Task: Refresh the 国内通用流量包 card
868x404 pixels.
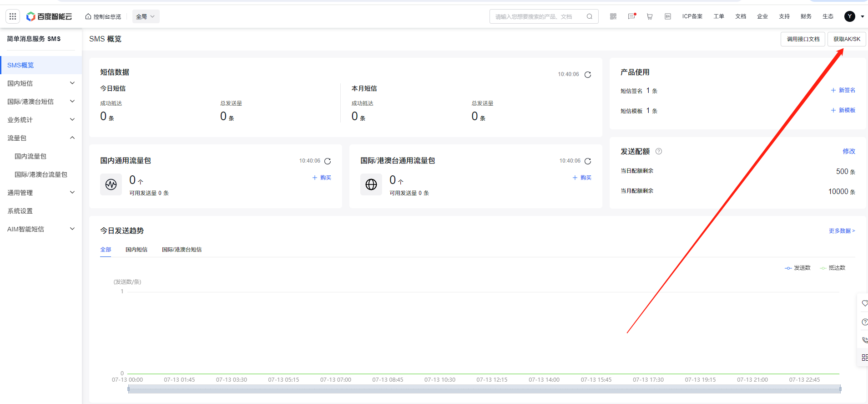Action: [328, 161]
